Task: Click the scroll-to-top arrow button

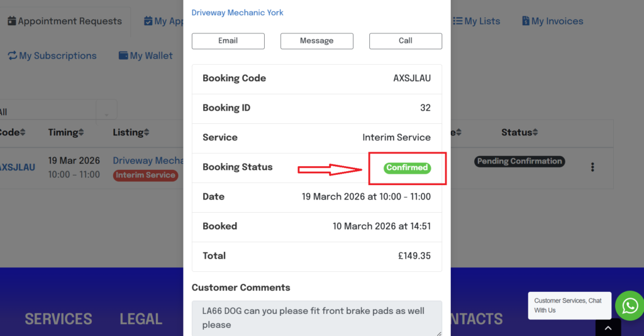Action: [608, 328]
